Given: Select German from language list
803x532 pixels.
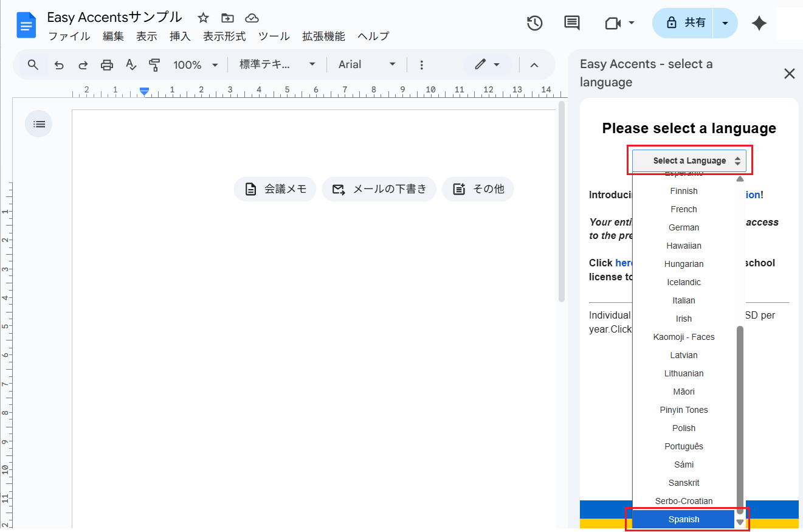Looking at the screenshot, I should (684, 227).
